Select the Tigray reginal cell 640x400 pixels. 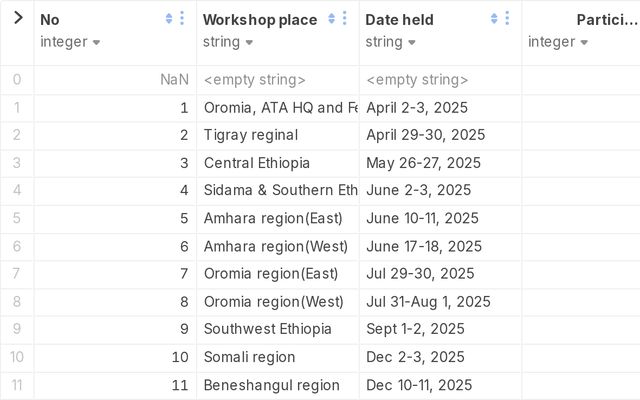tap(251, 135)
